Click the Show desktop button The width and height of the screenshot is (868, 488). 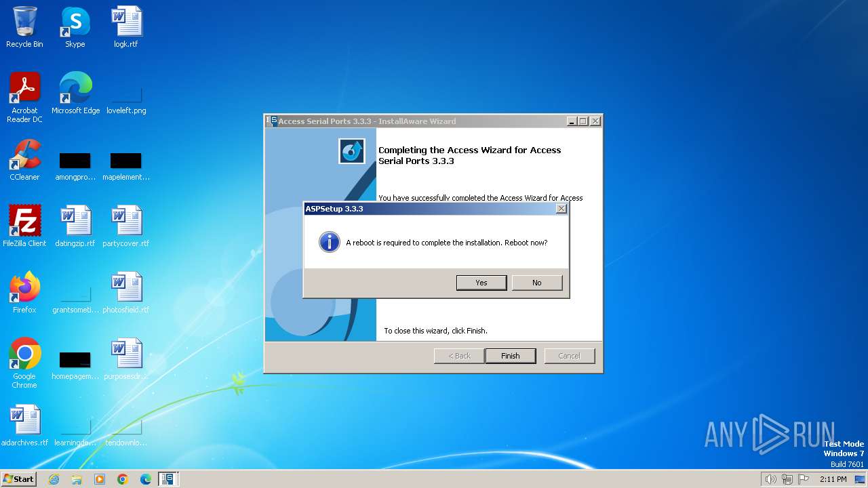(861, 479)
